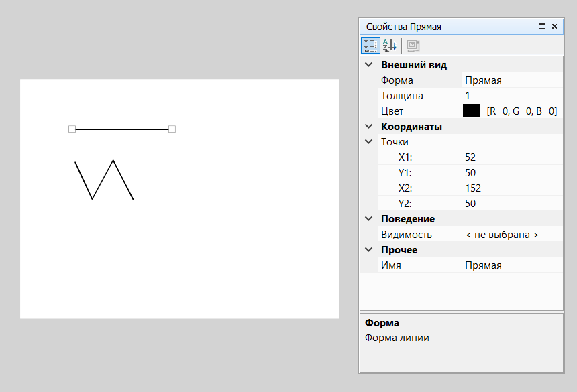The width and height of the screenshot is (577, 392).
Task: Switch to categorized property view
Action: coord(370,46)
